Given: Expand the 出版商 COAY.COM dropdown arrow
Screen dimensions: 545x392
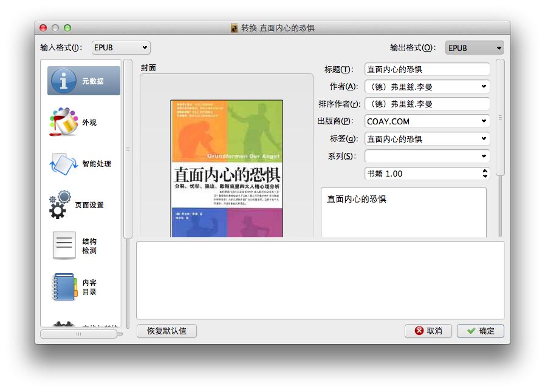Looking at the screenshot, I should coord(484,121).
